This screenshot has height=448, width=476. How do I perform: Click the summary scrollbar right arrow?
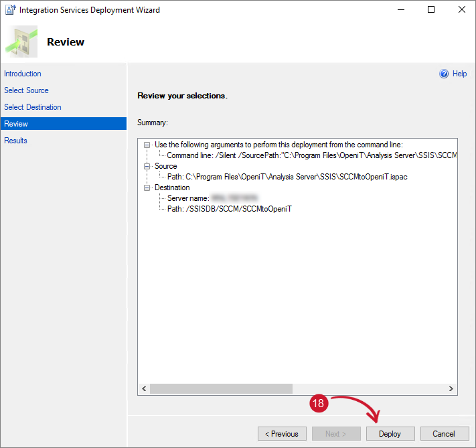(x=451, y=389)
